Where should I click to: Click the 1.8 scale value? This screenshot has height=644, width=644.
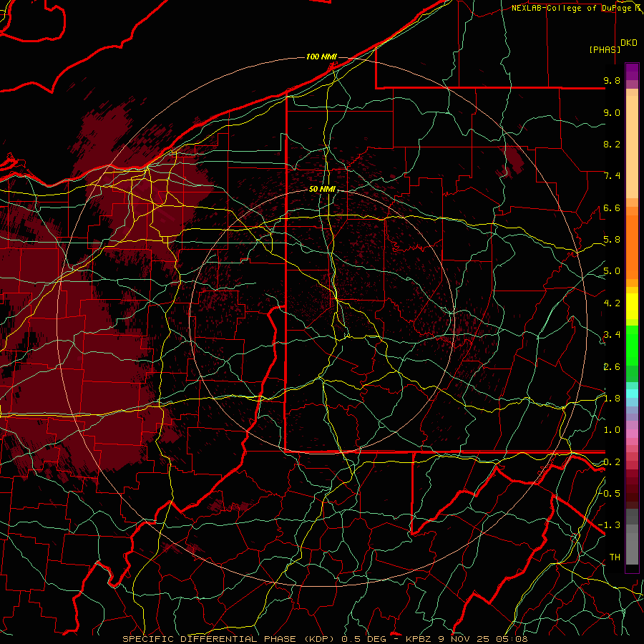612,399
